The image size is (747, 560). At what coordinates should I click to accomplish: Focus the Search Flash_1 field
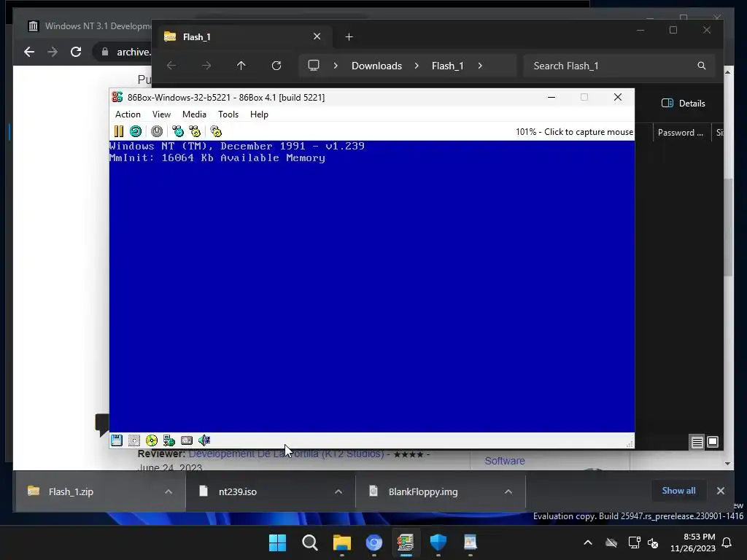pyautogui.click(x=619, y=66)
